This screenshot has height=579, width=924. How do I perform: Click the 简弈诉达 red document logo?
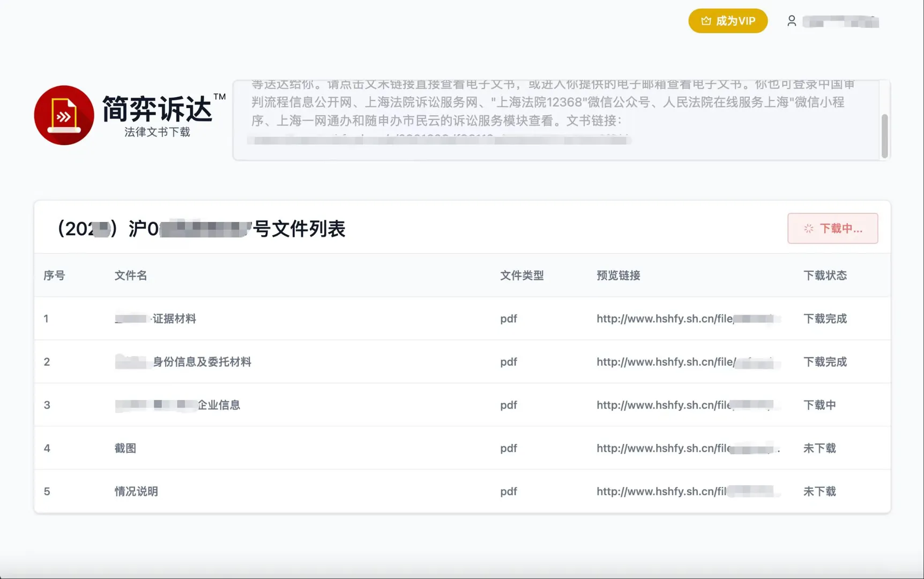[x=64, y=115]
